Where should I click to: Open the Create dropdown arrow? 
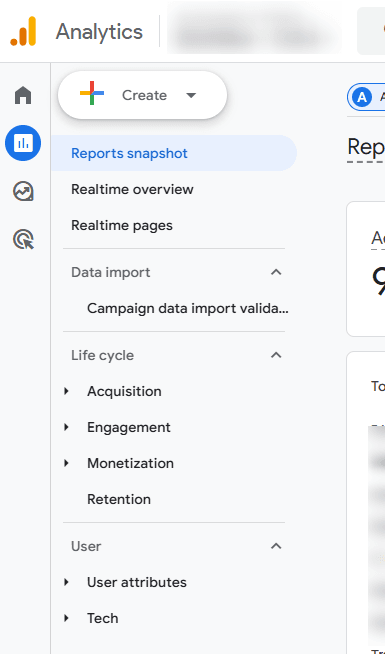pyautogui.click(x=191, y=96)
